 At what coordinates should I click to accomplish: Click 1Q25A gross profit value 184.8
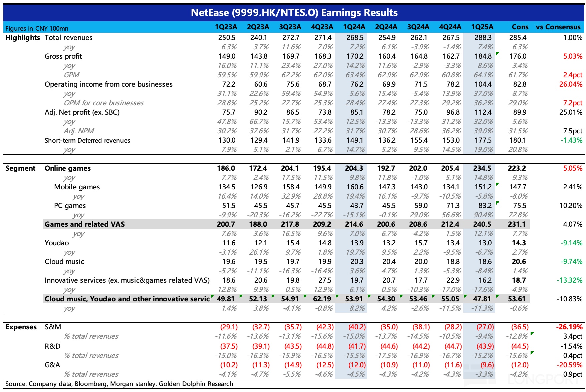(483, 56)
